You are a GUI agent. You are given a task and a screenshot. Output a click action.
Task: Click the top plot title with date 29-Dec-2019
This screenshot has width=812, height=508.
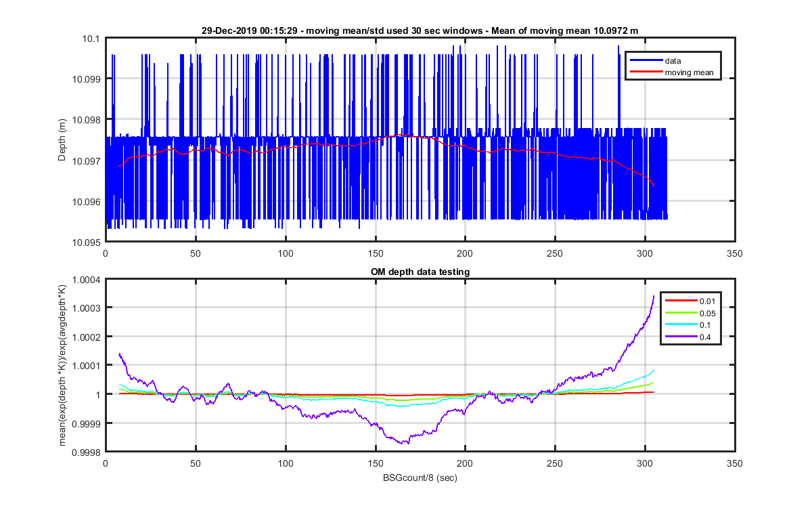[x=420, y=30]
